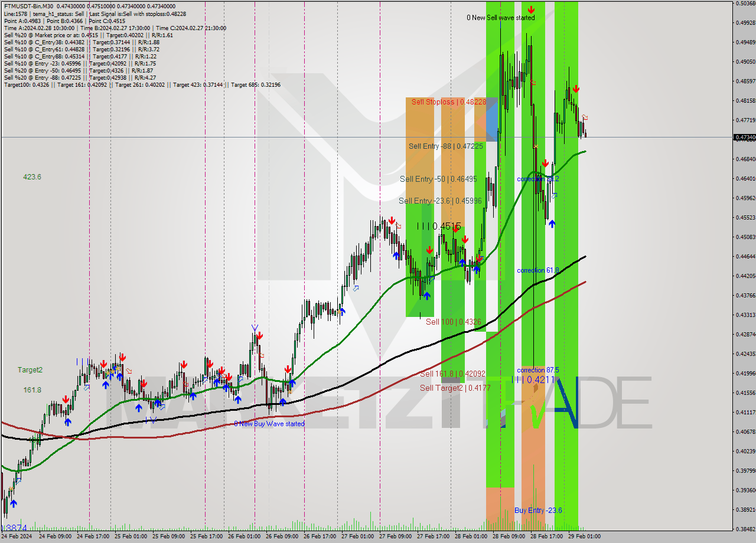
Task: Click the 'Target2' label on the left
Action: [30, 370]
